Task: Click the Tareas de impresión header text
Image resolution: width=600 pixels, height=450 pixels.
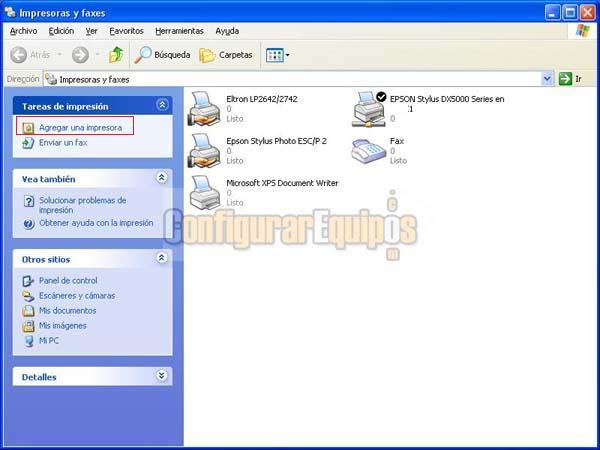Action: pyautogui.click(x=65, y=107)
